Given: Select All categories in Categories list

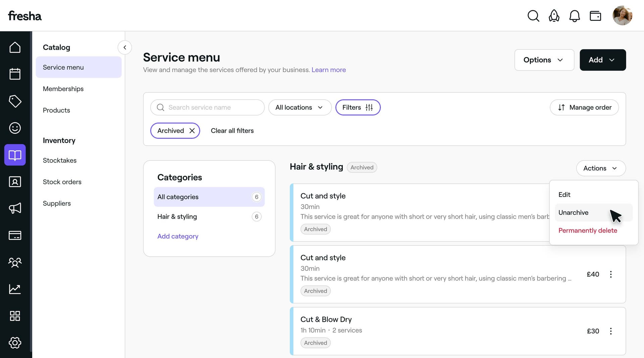Looking at the screenshot, I should pyautogui.click(x=209, y=197).
